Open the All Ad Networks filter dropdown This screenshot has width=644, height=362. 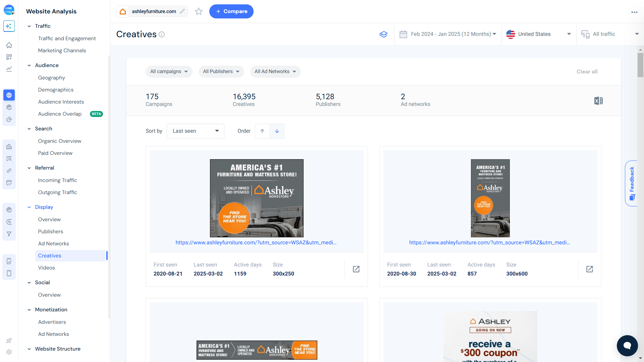[275, 71]
